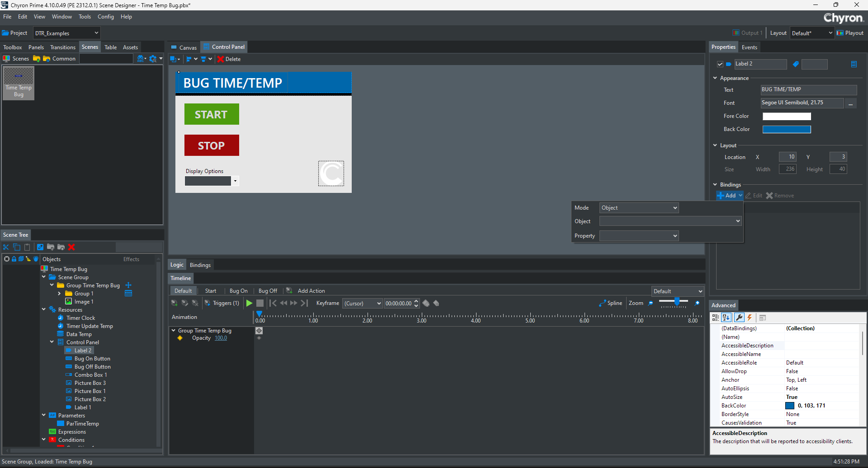This screenshot has width=868, height=468.
Task: Stop the timeline playback
Action: (x=260, y=303)
